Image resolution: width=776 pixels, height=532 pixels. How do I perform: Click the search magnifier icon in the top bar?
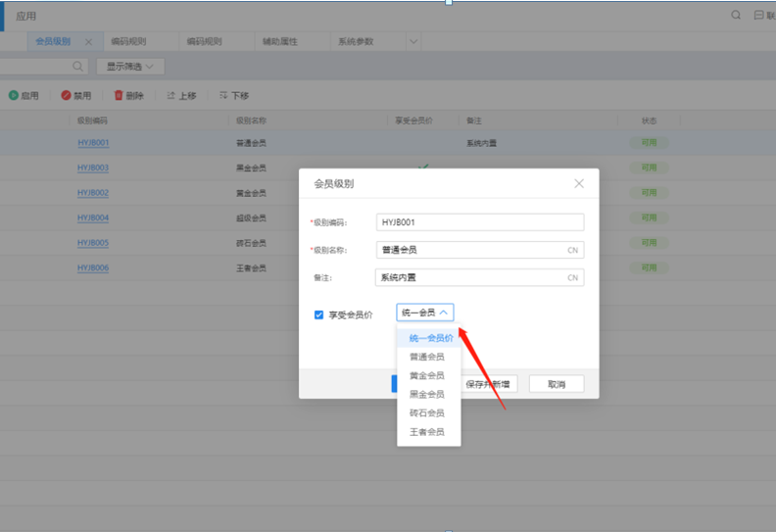click(x=736, y=16)
